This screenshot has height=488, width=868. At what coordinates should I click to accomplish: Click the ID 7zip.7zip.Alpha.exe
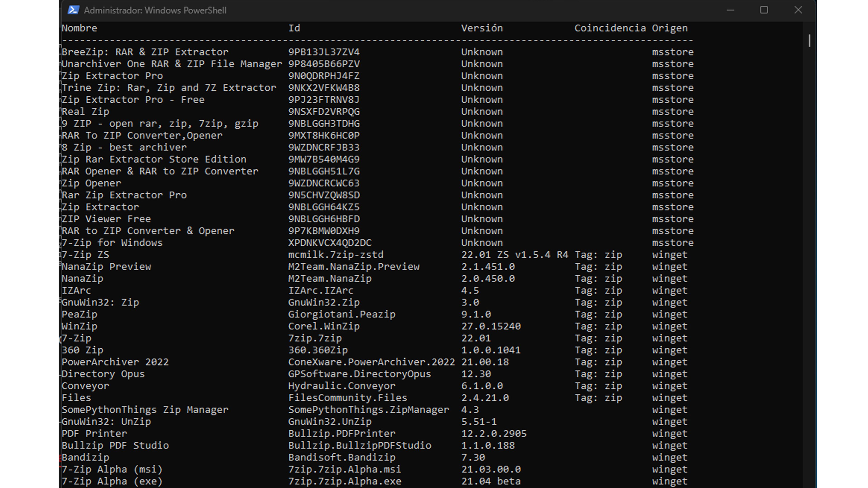(345, 481)
